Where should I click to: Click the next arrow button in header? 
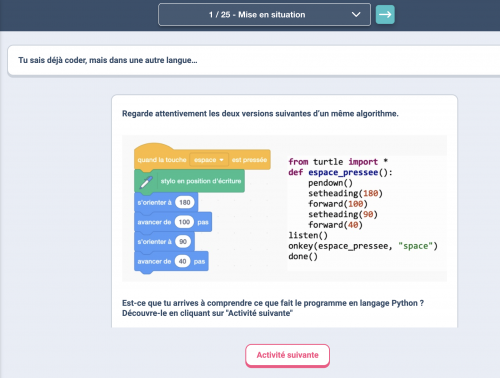pyautogui.click(x=385, y=15)
